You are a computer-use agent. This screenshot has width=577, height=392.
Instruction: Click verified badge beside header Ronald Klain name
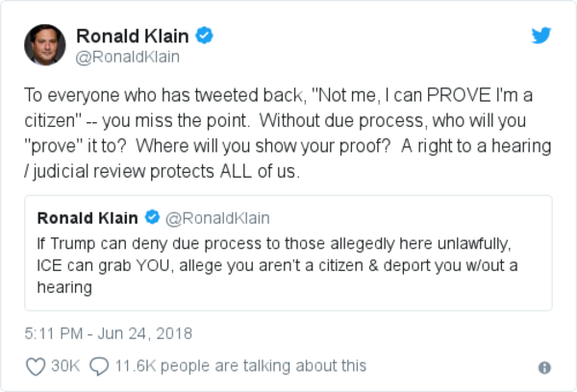click(205, 37)
